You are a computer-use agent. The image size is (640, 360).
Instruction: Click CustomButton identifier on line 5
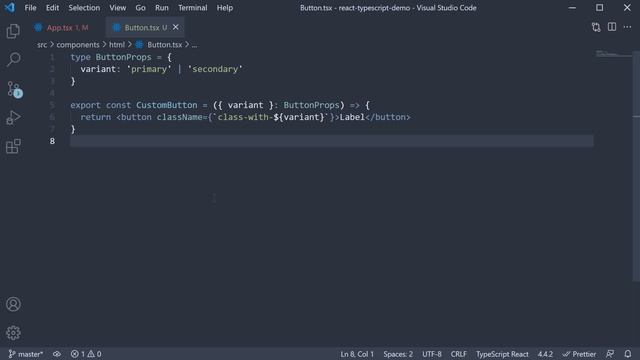point(167,105)
